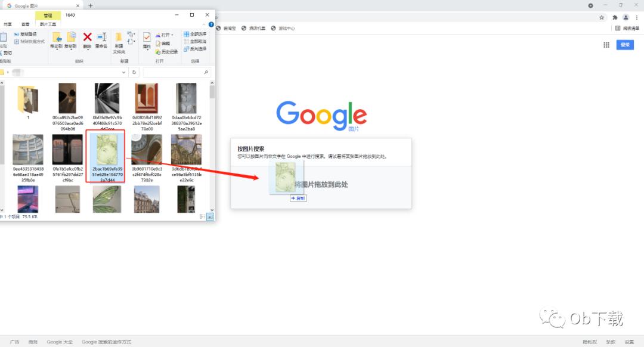Open the 隐私权 (Privacy) link

click(589, 342)
